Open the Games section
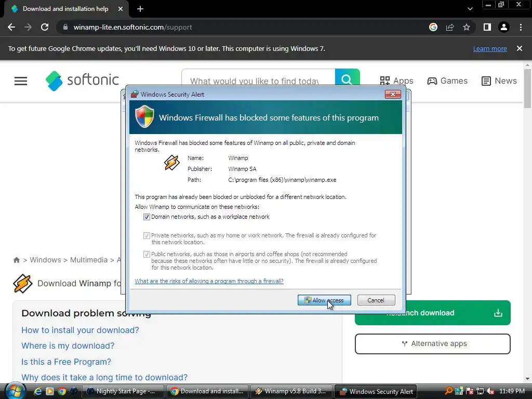The height and width of the screenshot is (399, 532). pos(447,81)
